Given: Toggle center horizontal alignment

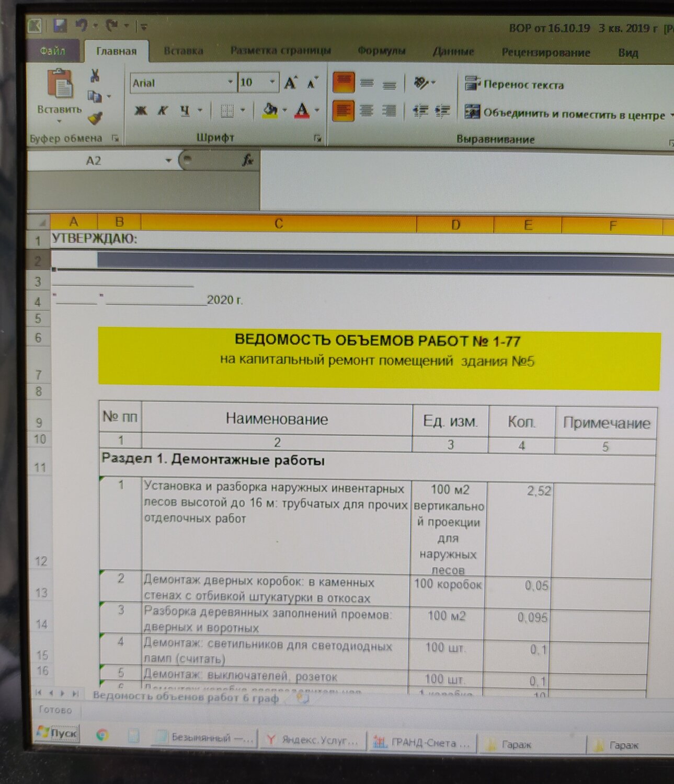Looking at the screenshot, I should pyautogui.click(x=367, y=111).
